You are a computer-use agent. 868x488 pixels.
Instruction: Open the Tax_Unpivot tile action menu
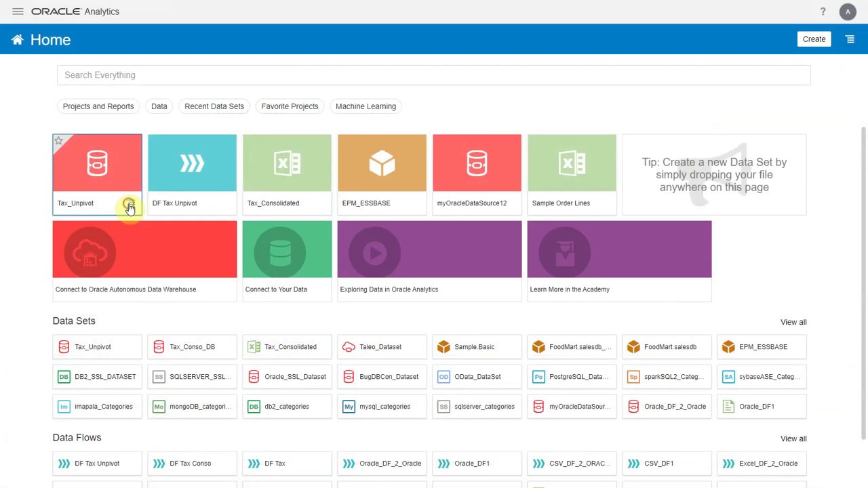(129, 203)
